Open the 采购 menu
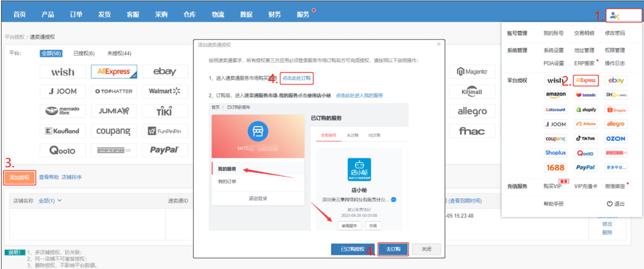This screenshot has height=269, width=644. (161, 15)
